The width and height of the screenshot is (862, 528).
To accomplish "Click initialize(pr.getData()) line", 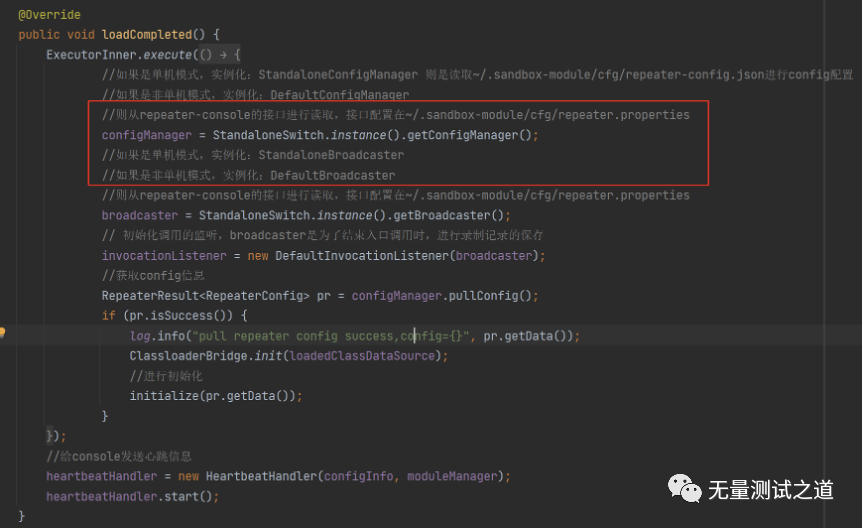I will pyautogui.click(x=216, y=396).
